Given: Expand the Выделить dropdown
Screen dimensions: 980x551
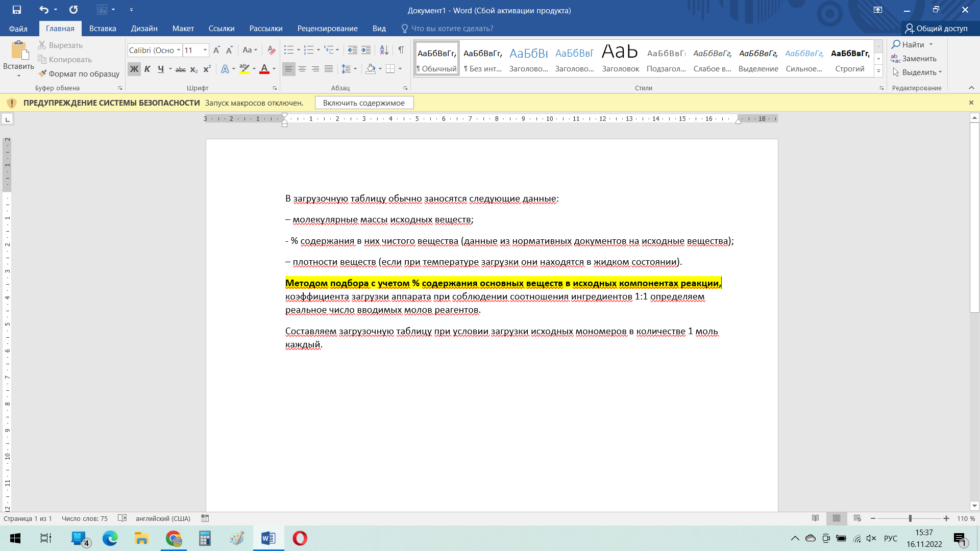Looking at the screenshot, I should tap(940, 72).
